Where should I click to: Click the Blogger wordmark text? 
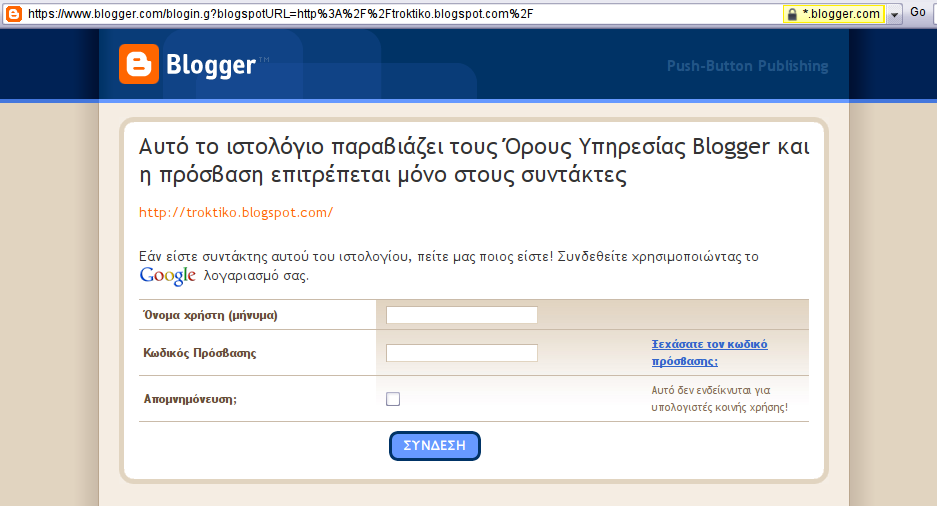tap(211, 65)
